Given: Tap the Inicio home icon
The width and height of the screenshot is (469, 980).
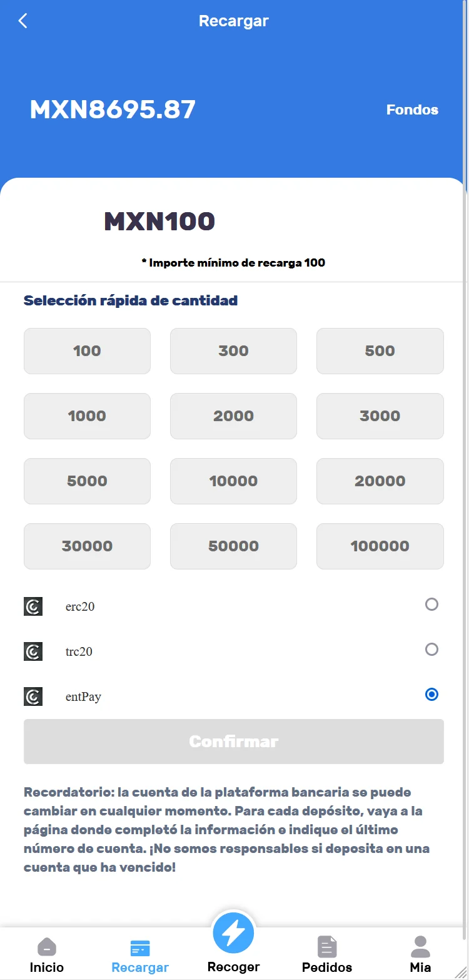Looking at the screenshot, I should [x=47, y=947].
